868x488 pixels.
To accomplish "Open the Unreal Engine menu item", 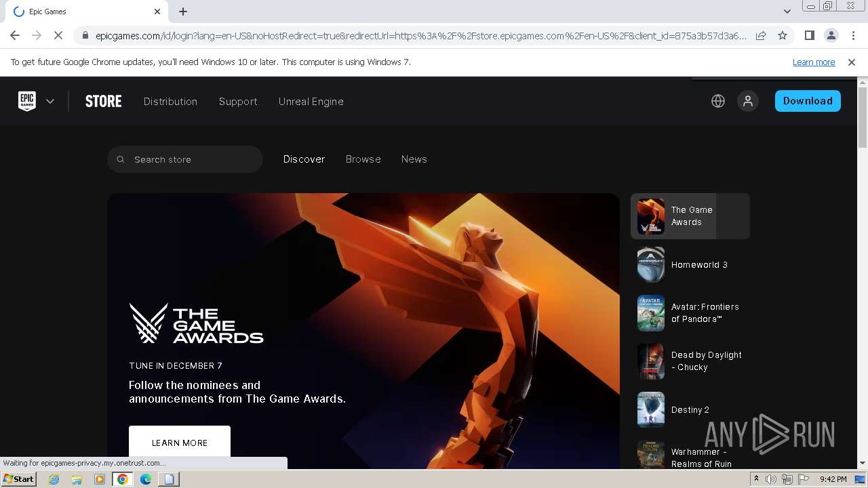I will point(311,101).
